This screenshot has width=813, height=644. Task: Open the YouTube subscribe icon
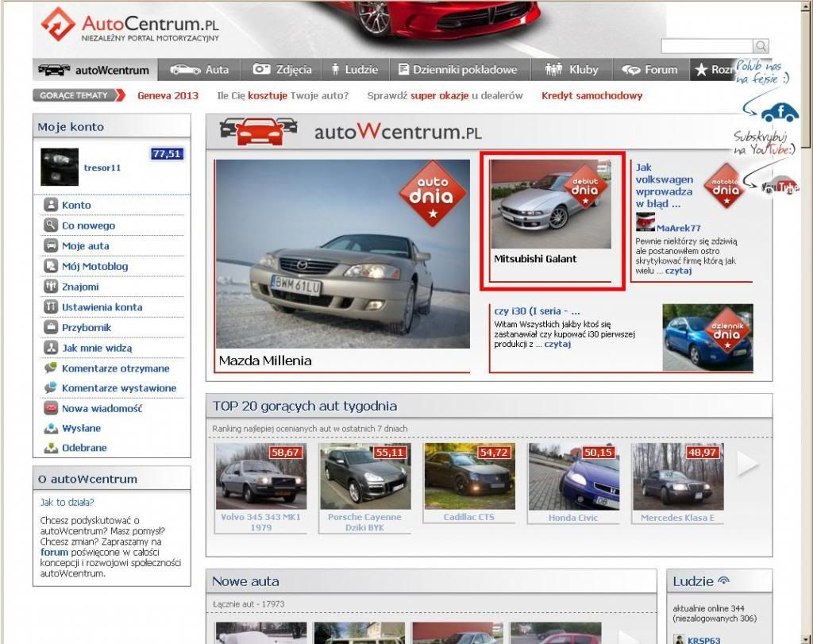780,186
